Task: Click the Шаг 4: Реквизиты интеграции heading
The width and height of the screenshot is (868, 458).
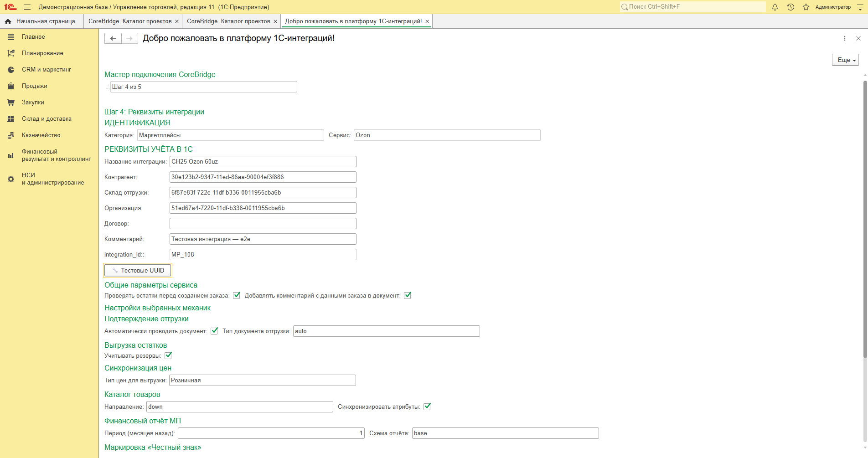Action: click(x=154, y=112)
